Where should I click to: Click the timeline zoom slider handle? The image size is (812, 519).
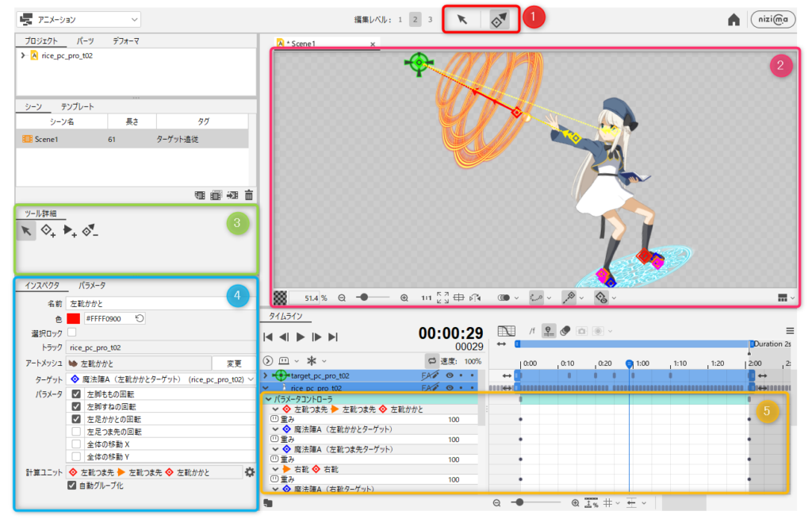pos(520,502)
